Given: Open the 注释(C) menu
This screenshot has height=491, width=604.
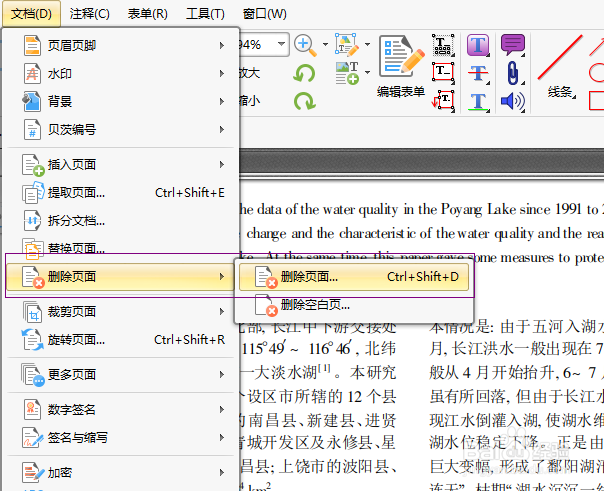Looking at the screenshot, I should pos(89,14).
